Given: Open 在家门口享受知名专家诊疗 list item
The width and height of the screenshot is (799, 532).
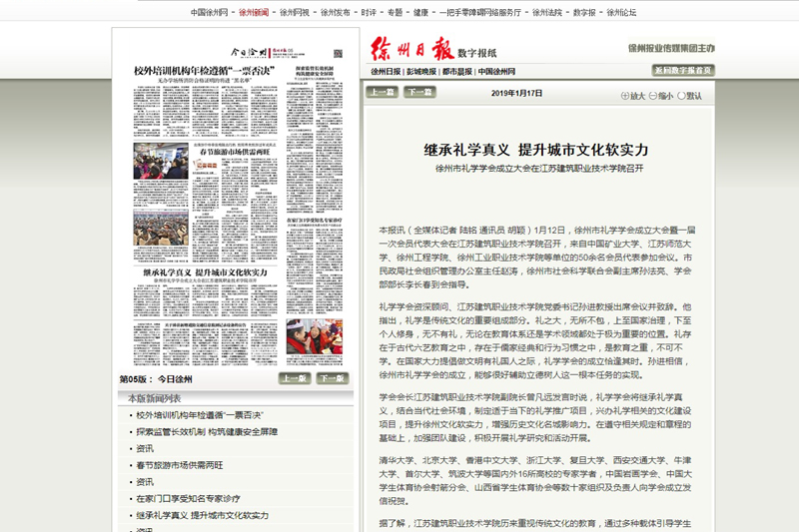Looking at the screenshot, I should pyautogui.click(x=187, y=499).
